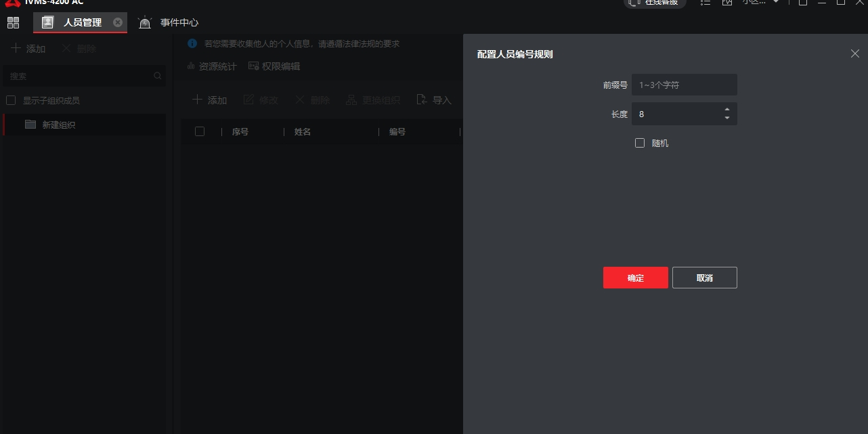Click the 前缀号 input field
This screenshot has height=434, width=868.
(x=684, y=85)
